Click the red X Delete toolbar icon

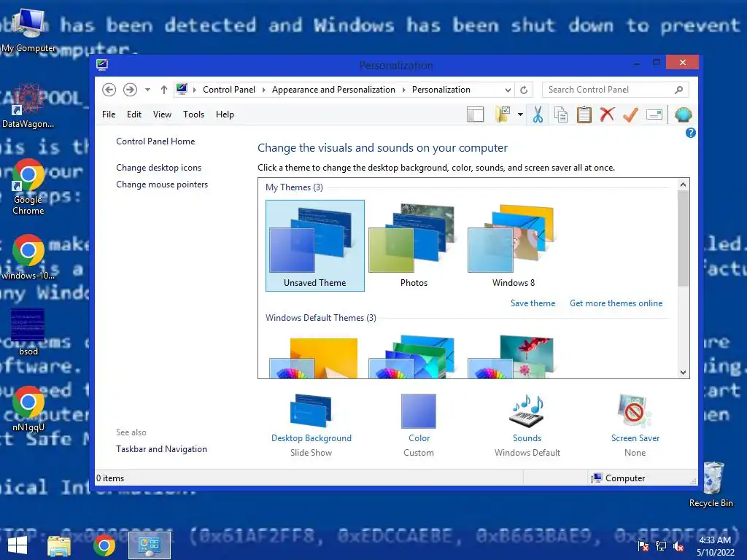[607, 114]
